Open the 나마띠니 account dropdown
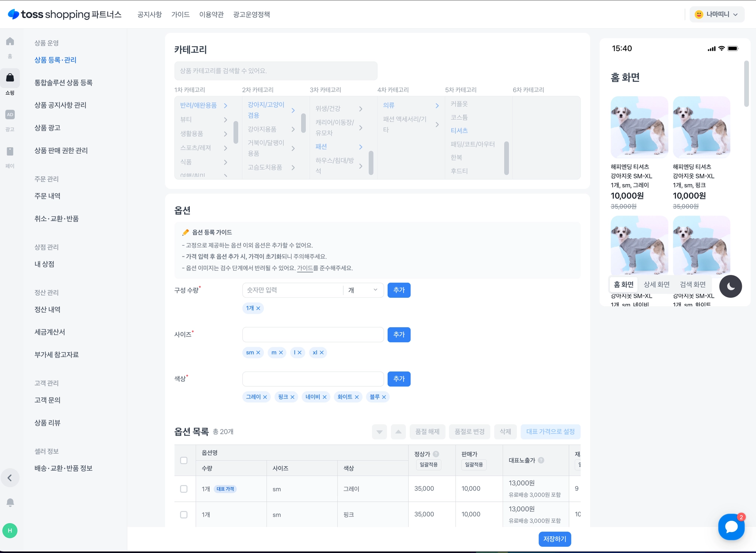Screen dimensions: 756x553 click(x=717, y=14)
